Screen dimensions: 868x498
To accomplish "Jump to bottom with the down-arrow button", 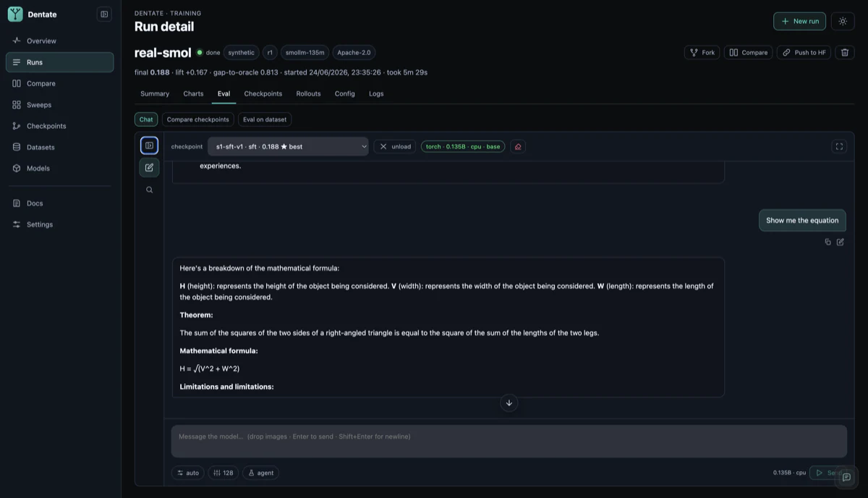I will [x=509, y=403].
